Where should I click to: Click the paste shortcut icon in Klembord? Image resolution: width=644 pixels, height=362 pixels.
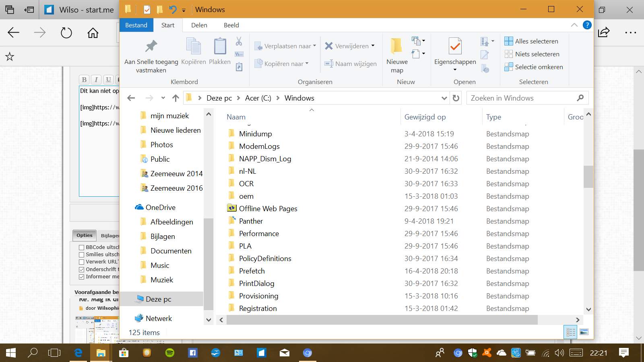(x=239, y=67)
